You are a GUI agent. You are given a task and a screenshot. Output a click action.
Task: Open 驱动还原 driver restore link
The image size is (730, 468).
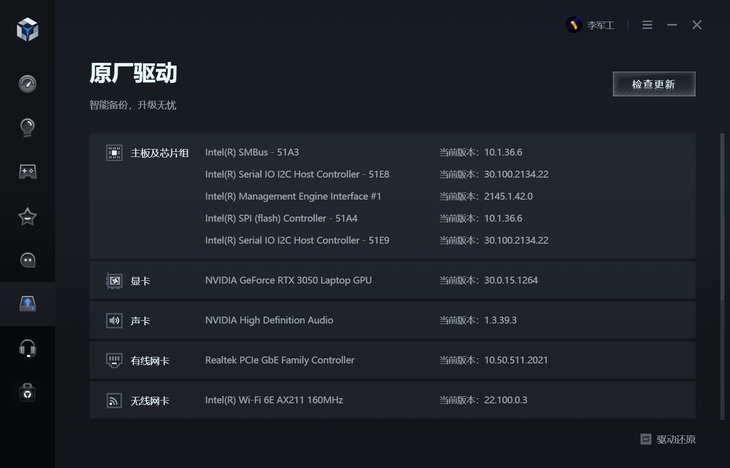pos(668,439)
